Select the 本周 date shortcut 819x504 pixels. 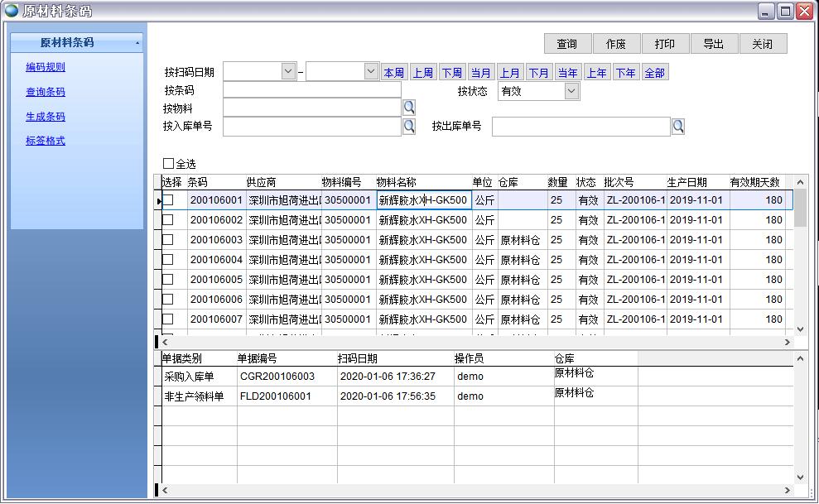394,73
